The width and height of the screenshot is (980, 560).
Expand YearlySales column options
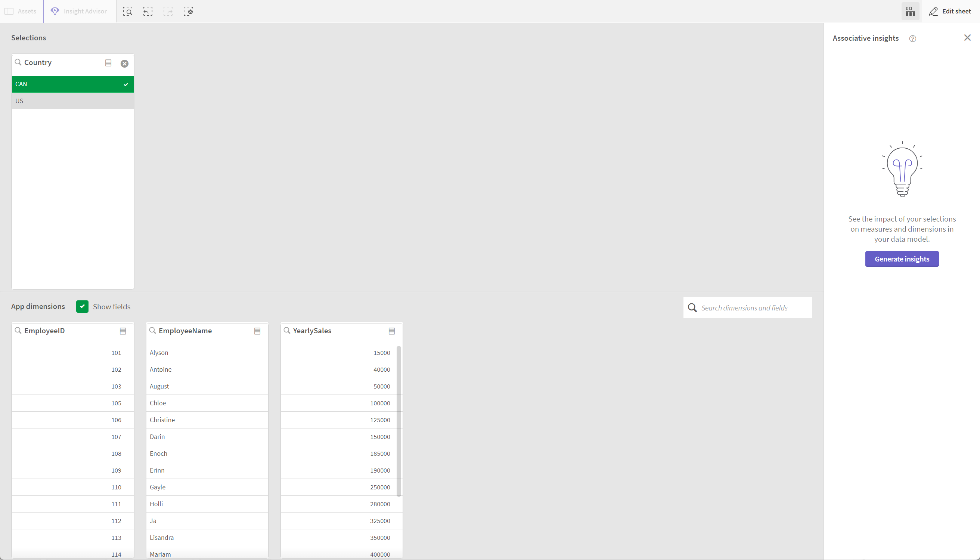[392, 331]
